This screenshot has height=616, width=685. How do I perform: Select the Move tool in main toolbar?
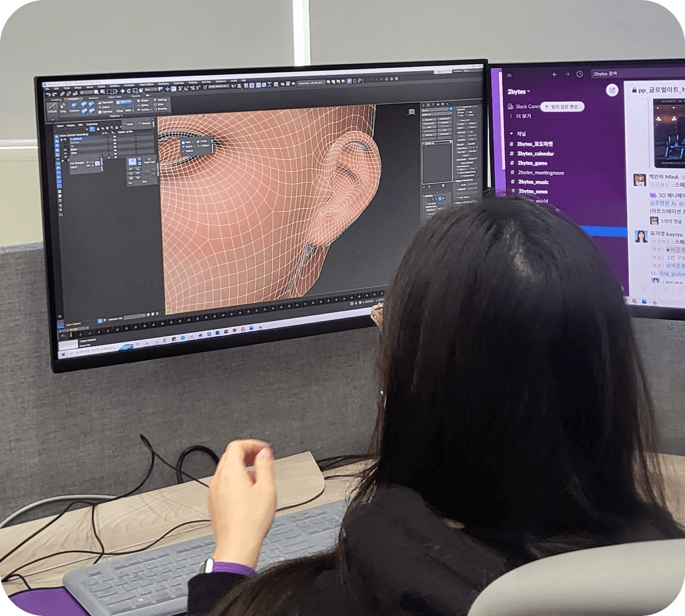coord(122,91)
